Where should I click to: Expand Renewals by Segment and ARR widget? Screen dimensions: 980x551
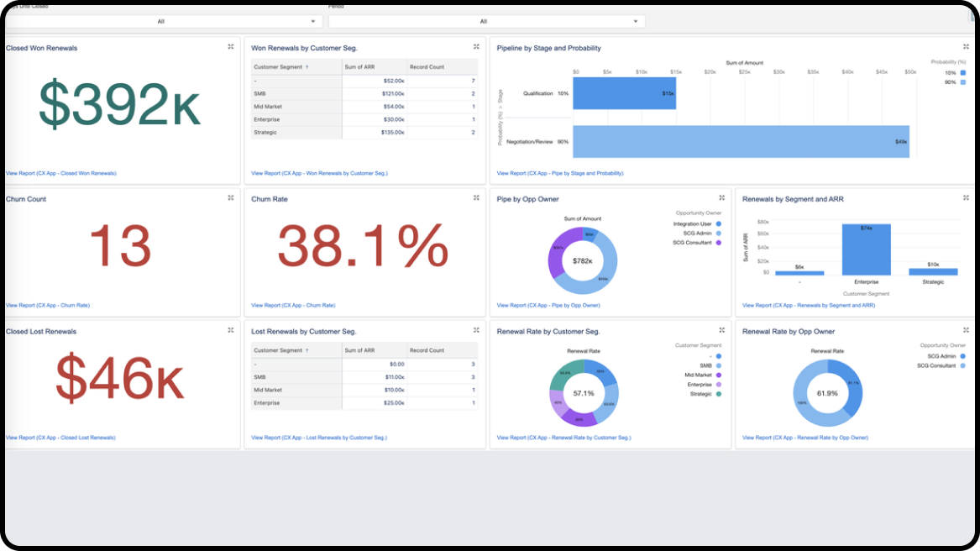pyautogui.click(x=966, y=198)
